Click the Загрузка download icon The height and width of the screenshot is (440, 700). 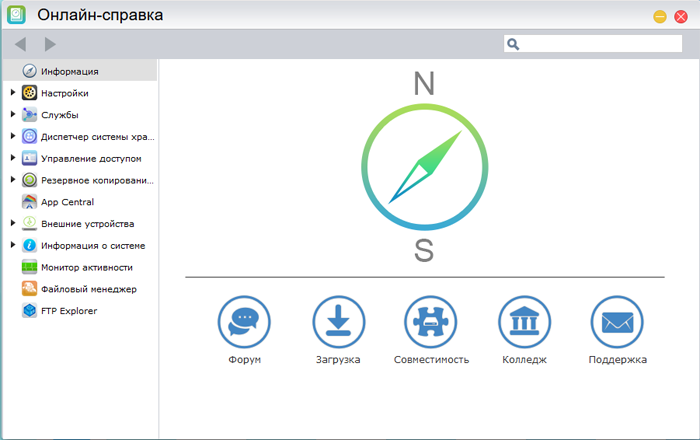[338, 322]
